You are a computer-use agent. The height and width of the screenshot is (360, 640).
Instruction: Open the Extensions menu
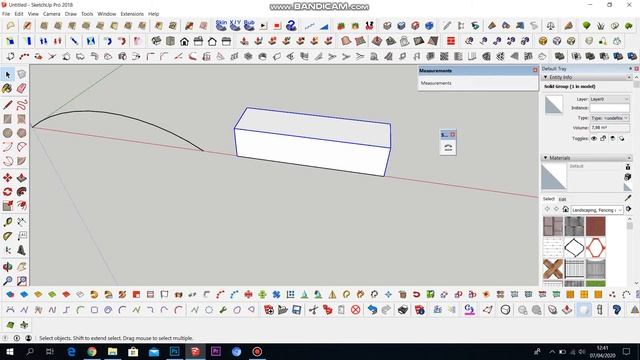(x=132, y=14)
